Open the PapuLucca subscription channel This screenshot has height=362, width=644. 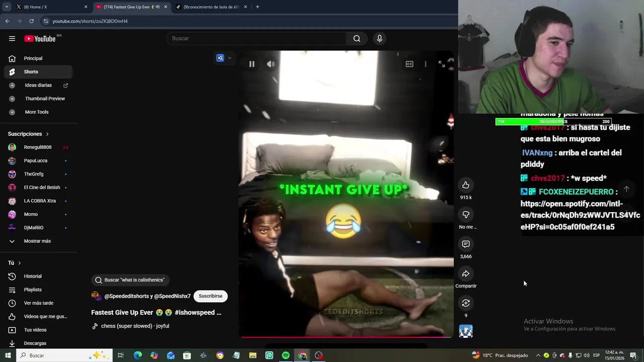[x=38, y=161]
